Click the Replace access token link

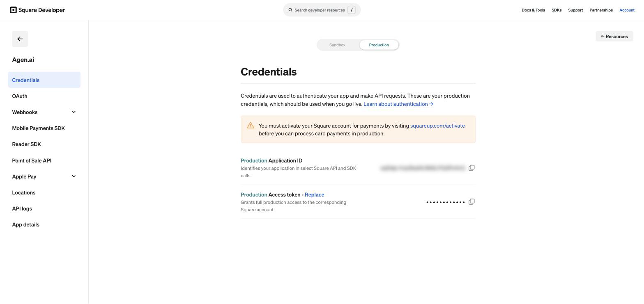(314, 194)
